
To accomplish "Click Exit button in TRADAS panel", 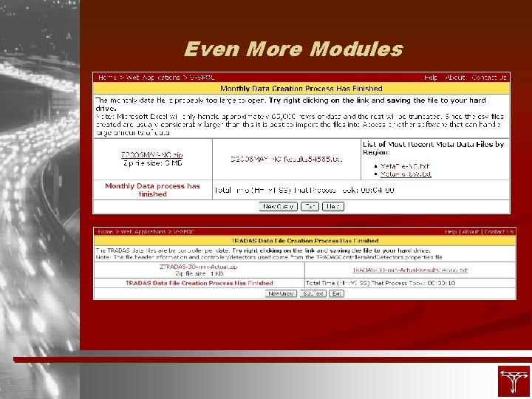I will pos(336,293).
